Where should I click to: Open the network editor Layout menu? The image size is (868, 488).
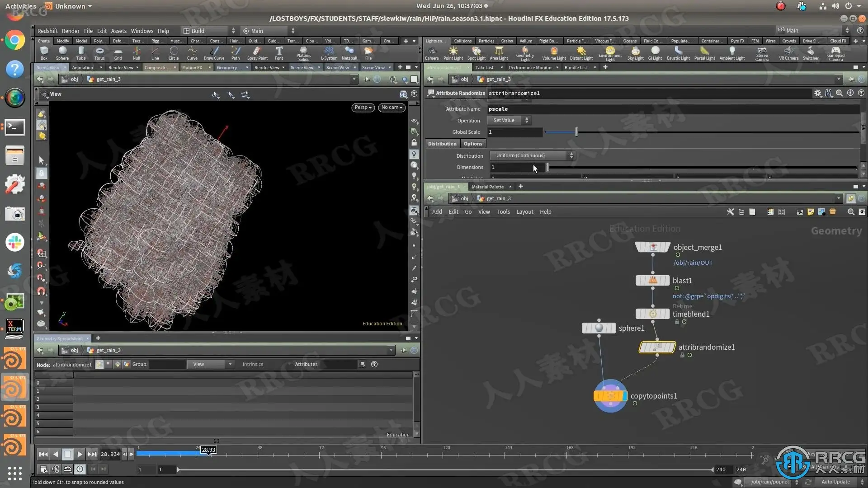tap(524, 211)
